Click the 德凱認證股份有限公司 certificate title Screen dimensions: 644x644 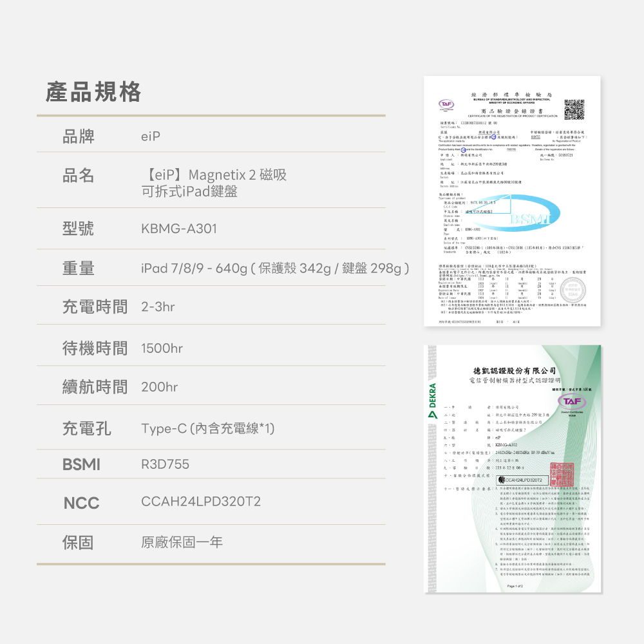pos(514,370)
